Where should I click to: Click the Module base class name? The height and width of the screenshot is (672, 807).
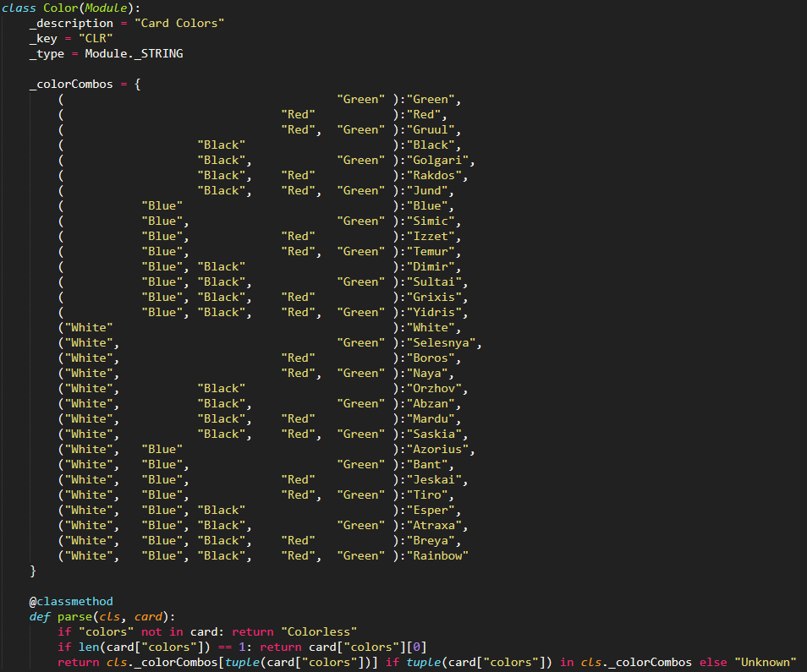[x=106, y=8]
